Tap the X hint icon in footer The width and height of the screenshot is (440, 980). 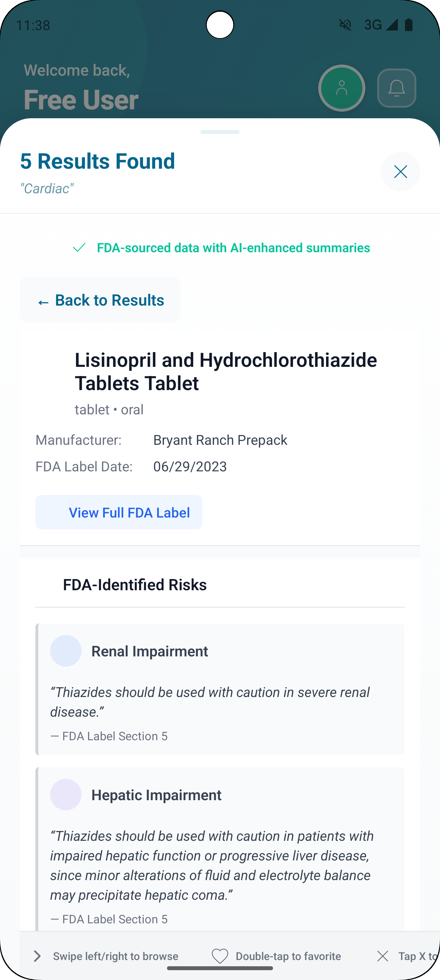[383, 956]
